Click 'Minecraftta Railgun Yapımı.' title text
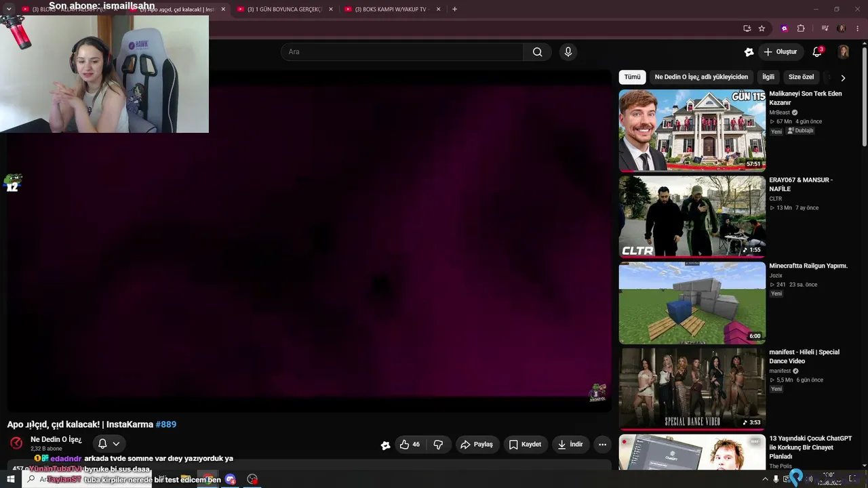Image resolution: width=868 pixels, height=488 pixels. coord(808,266)
